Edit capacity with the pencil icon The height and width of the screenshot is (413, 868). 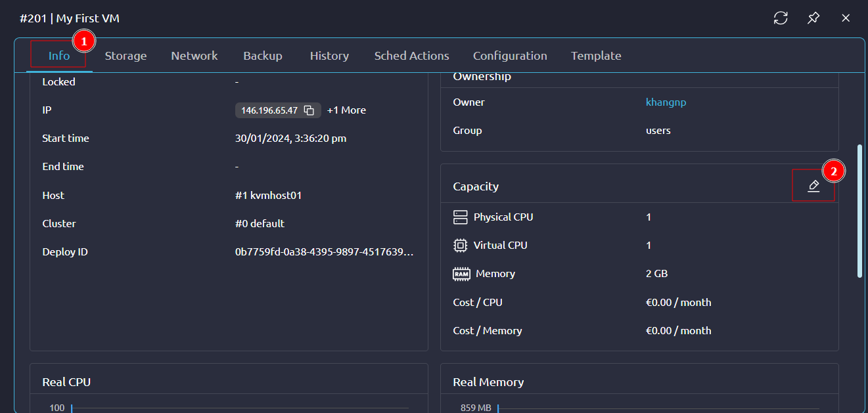[x=813, y=186]
